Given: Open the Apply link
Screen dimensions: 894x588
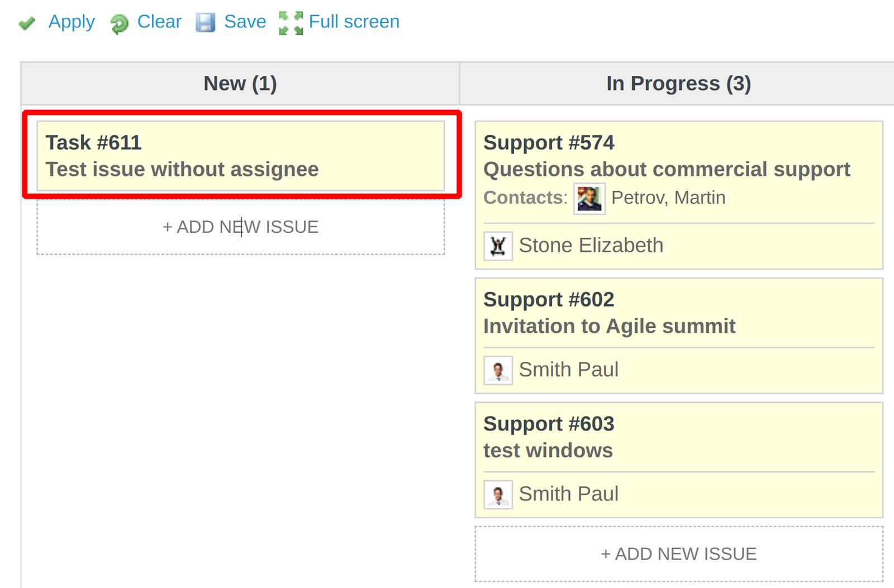Looking at the screenshot, I should coord(71,22).
